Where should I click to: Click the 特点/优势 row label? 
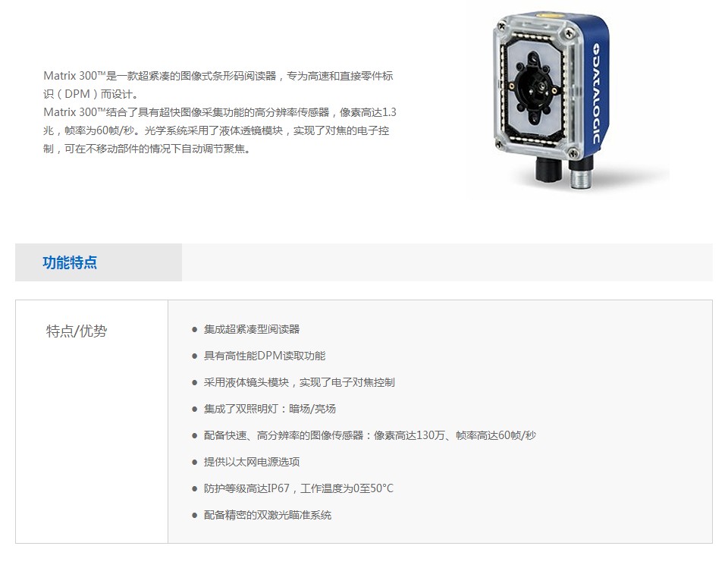77,331
